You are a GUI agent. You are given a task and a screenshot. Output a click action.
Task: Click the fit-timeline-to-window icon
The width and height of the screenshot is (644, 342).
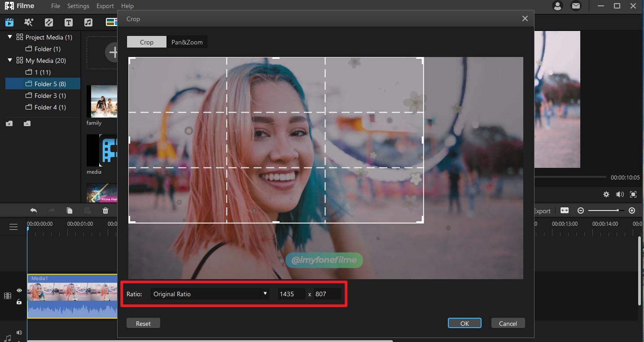tap(564, 210)
